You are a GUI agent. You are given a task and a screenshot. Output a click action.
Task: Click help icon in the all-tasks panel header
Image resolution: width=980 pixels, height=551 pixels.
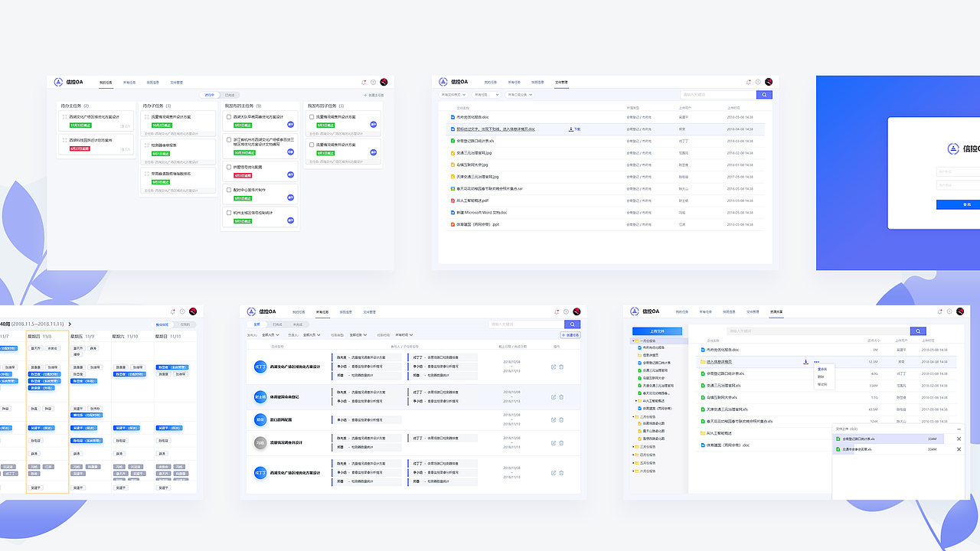(566, 311)
